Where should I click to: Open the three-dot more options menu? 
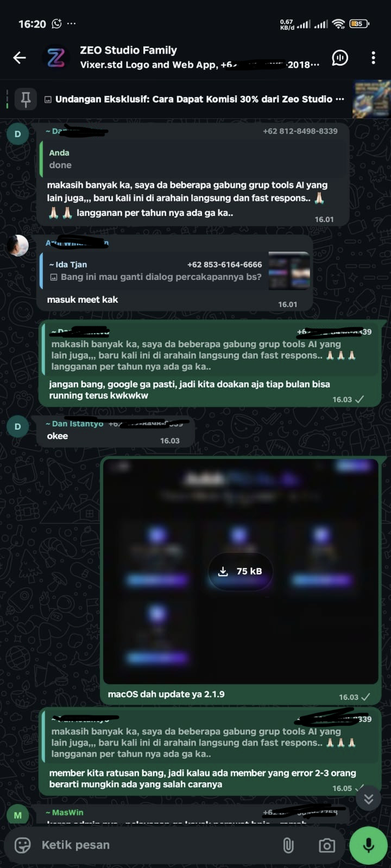373,58
